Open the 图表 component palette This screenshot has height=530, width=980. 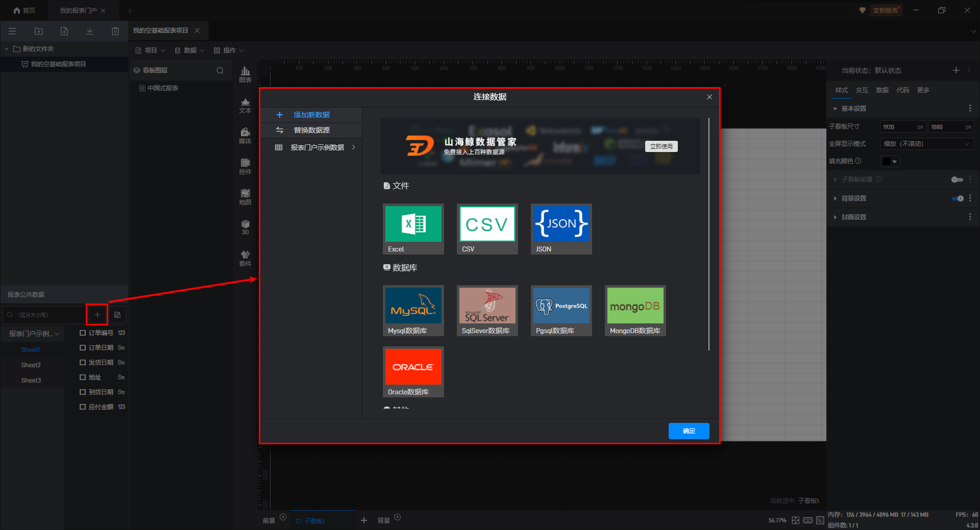tap(245, 74)
